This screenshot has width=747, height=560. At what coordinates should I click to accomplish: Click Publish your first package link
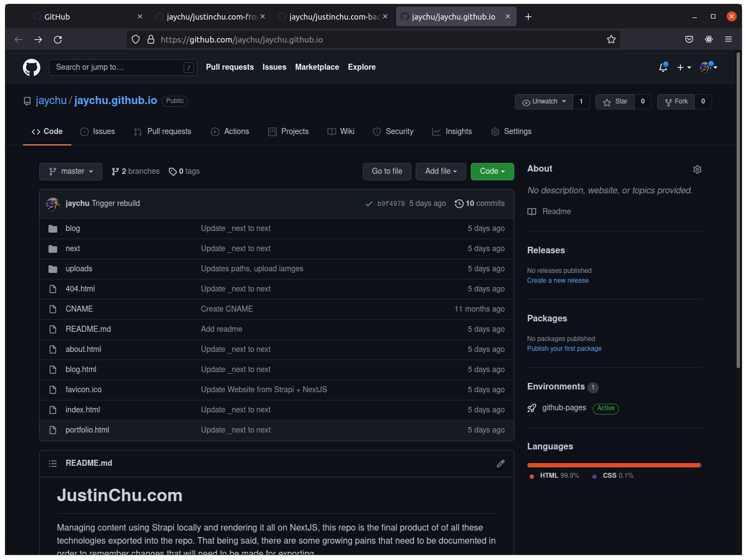(x=564, y=349)
